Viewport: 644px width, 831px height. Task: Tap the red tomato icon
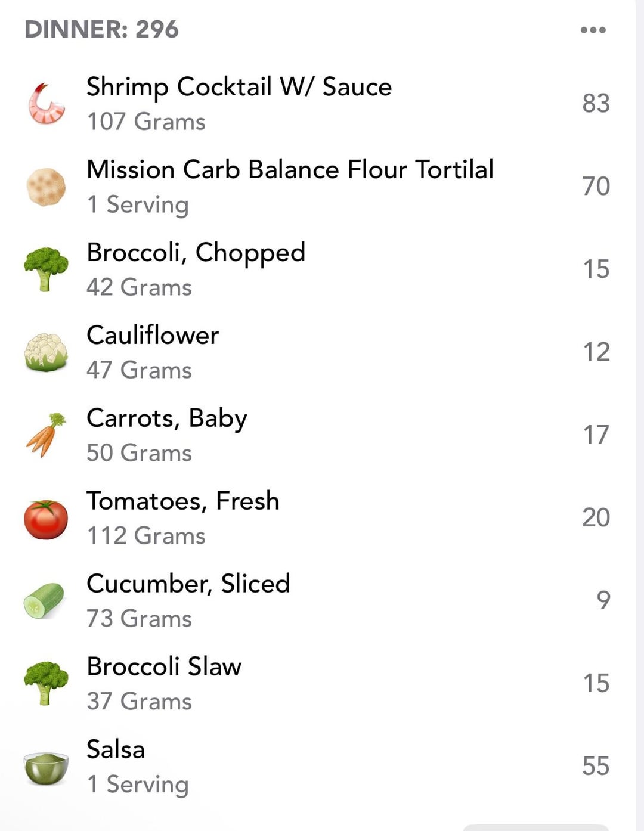pos(46,519)
